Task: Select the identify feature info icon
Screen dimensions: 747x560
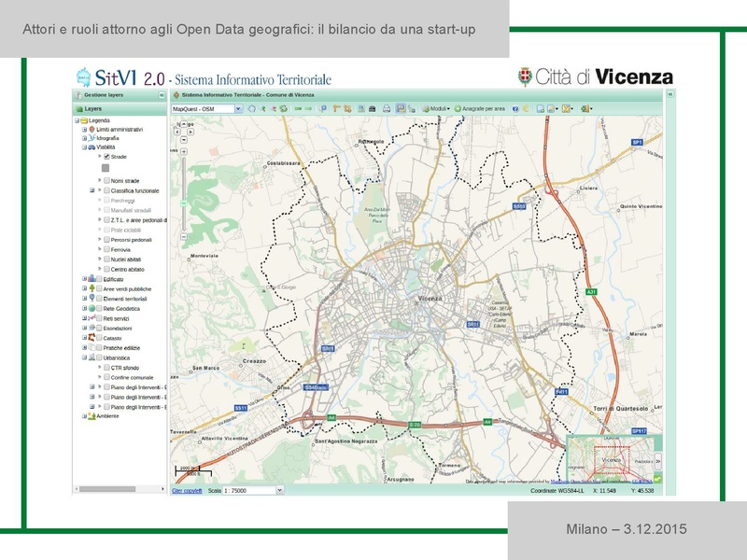Action: 322,107
